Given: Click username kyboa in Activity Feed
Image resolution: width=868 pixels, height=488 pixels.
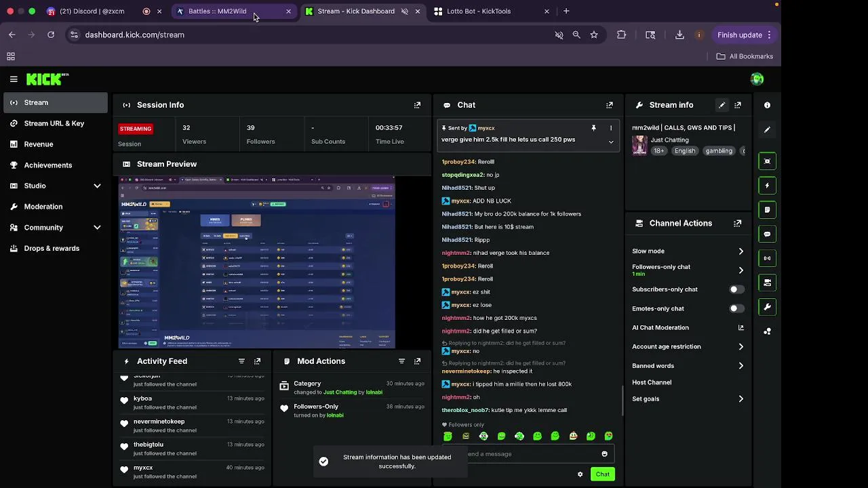Looking at the screenshot, I should pyautogui.click(x=142, y=399).
